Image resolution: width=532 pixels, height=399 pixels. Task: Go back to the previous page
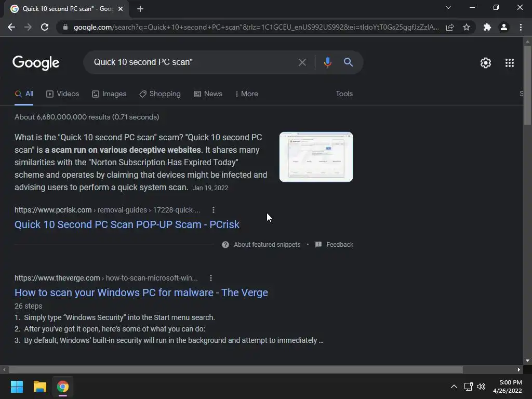(11, 27)
